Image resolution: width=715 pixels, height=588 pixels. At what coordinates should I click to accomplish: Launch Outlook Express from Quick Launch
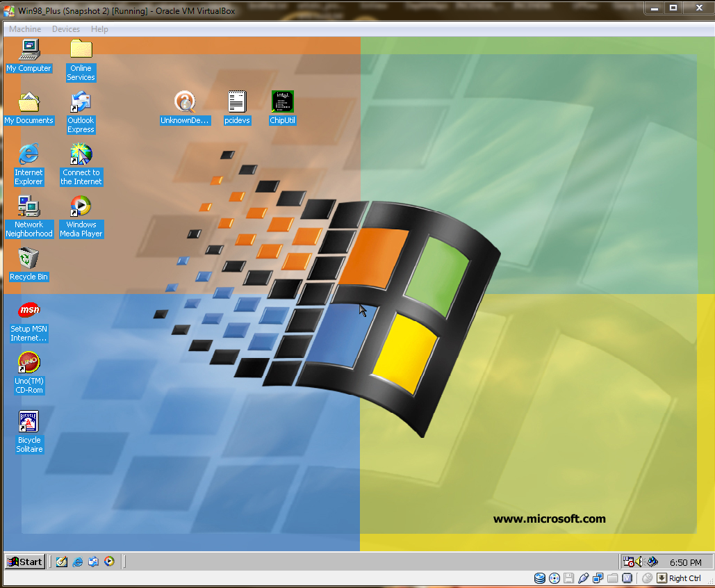coord(94,562)
